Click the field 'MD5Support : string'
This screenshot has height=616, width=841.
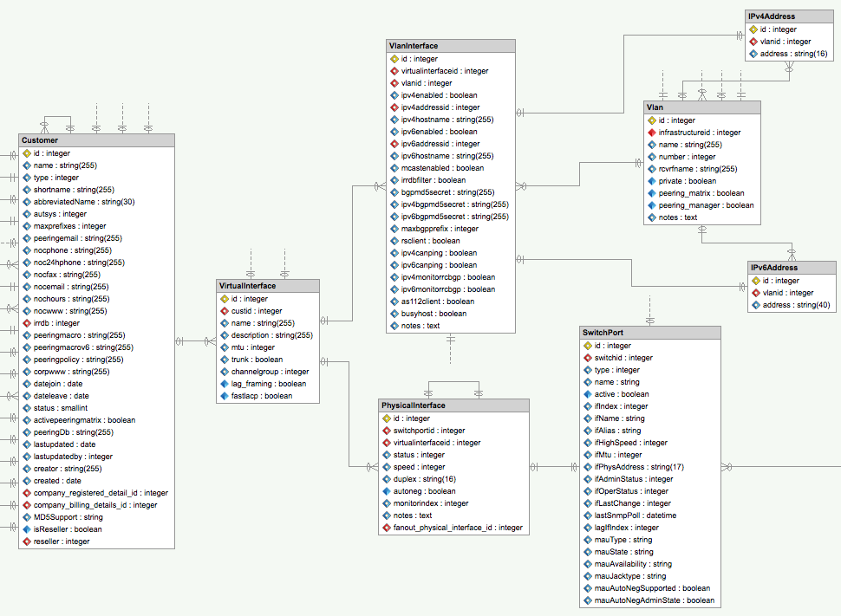(68, 517)
